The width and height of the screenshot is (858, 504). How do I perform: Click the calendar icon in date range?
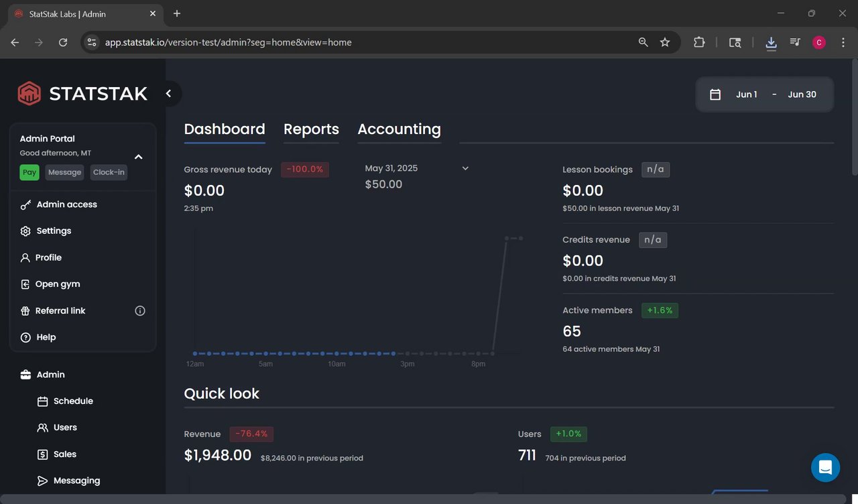[715, 94]
